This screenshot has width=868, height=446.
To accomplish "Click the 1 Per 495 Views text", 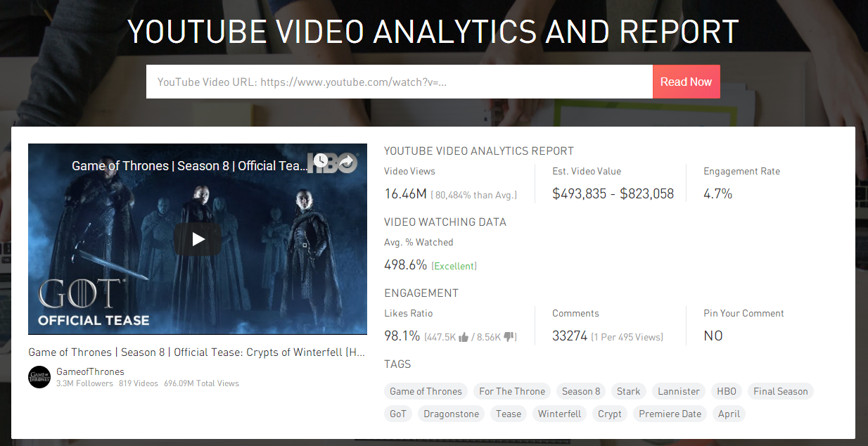I will pyautogui.click(x=627, y=337).
